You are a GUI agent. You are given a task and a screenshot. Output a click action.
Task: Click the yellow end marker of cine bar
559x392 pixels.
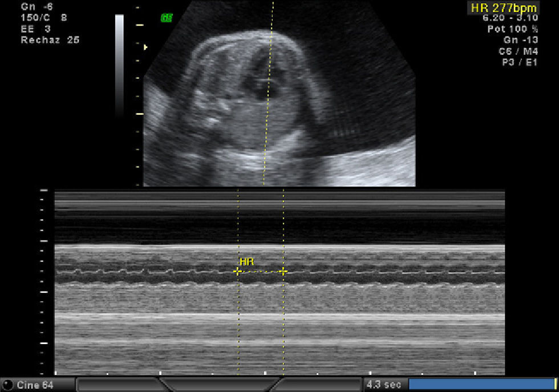pos(555,385)
